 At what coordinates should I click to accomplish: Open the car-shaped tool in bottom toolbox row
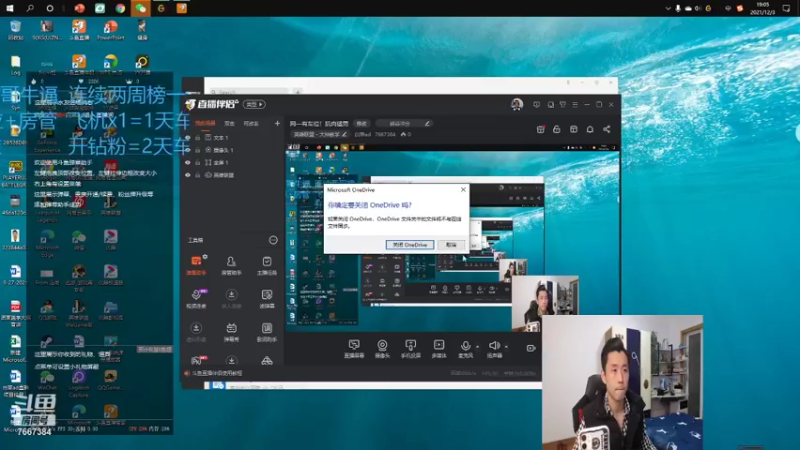(266, 361)
